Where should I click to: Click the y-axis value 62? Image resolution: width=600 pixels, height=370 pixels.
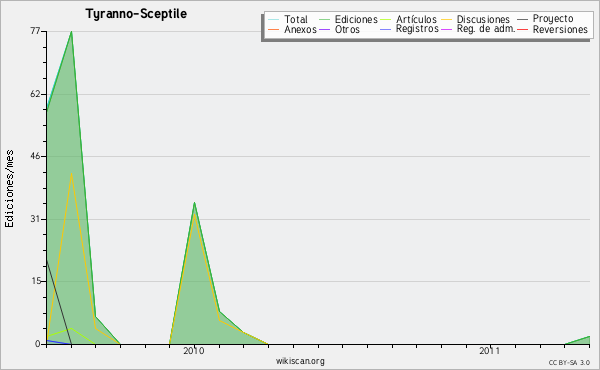[x=35, y=94]
